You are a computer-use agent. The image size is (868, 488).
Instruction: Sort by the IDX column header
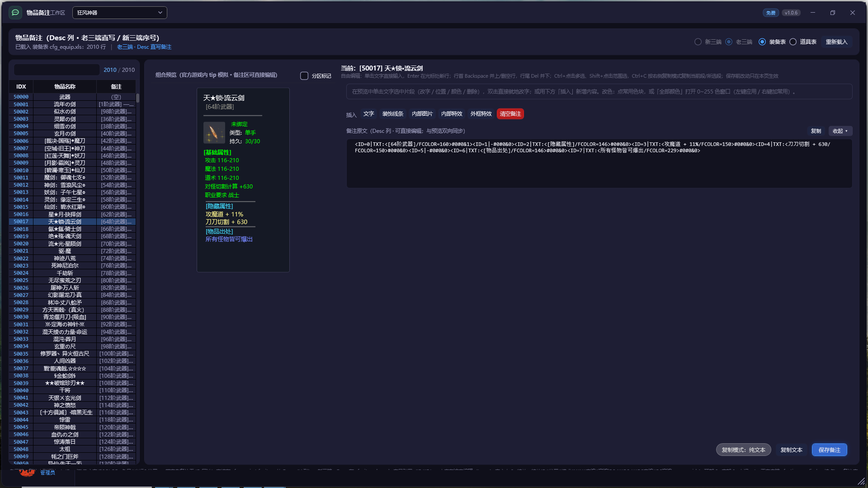click(x=21, y=86)
